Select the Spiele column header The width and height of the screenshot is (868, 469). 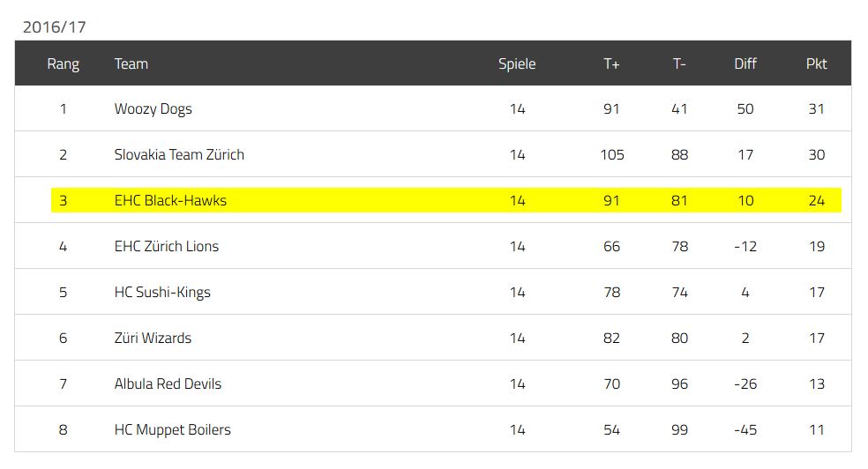517,64
